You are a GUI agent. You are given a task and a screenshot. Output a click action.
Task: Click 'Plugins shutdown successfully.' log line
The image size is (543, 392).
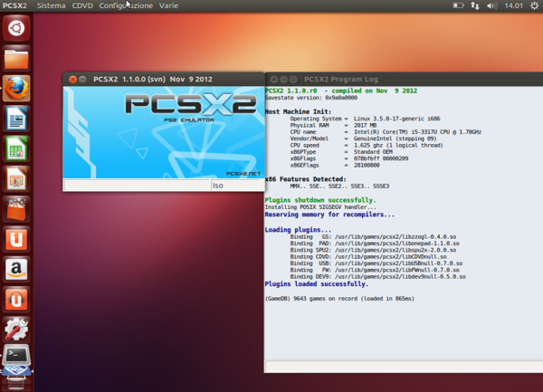(320, 200)
